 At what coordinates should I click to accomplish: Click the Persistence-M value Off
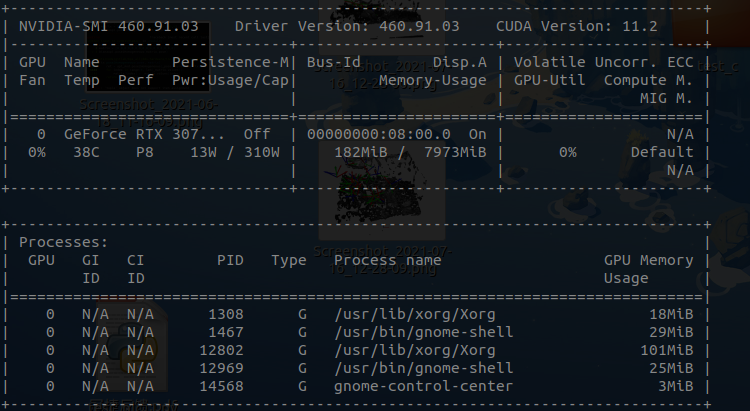(x=257, y=134)
